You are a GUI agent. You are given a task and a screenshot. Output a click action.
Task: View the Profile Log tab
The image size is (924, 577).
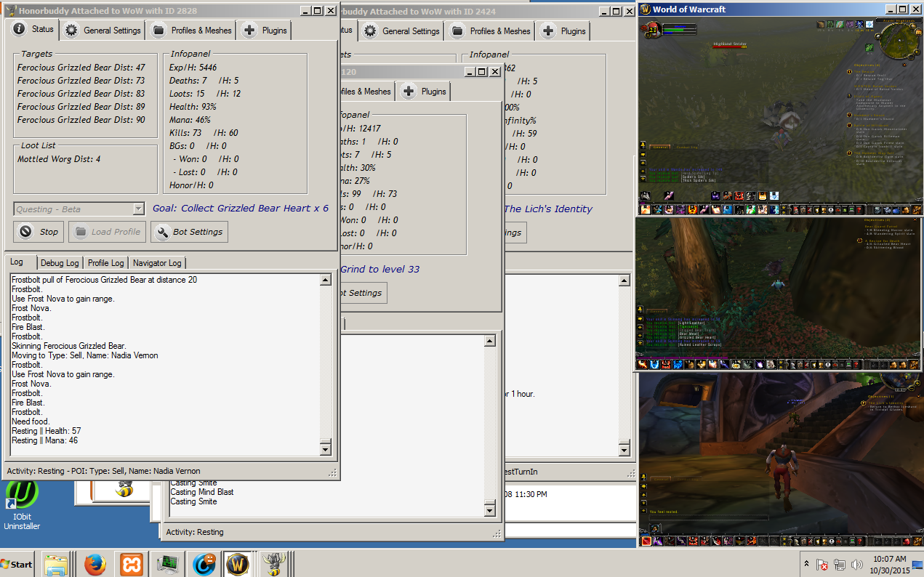pos(106,262)
